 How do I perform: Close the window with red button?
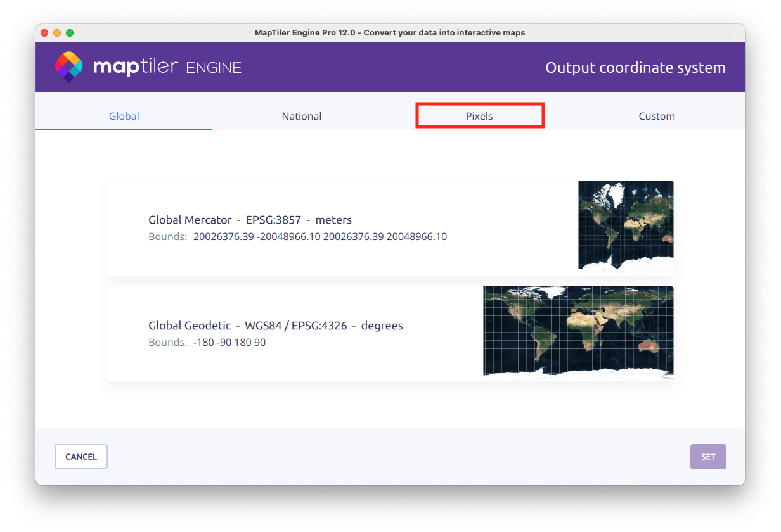pyautogui.click(x=44, y=33)
